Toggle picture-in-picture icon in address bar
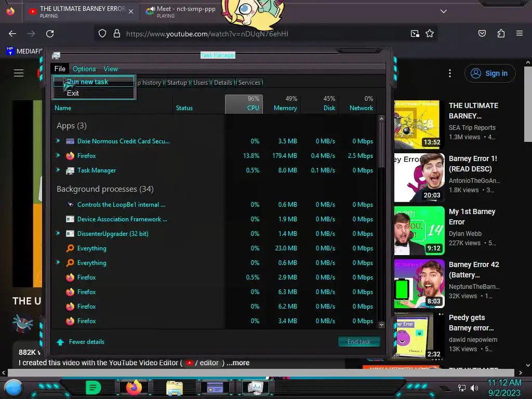Screen dimensions: 532x399 coord(415,34)
